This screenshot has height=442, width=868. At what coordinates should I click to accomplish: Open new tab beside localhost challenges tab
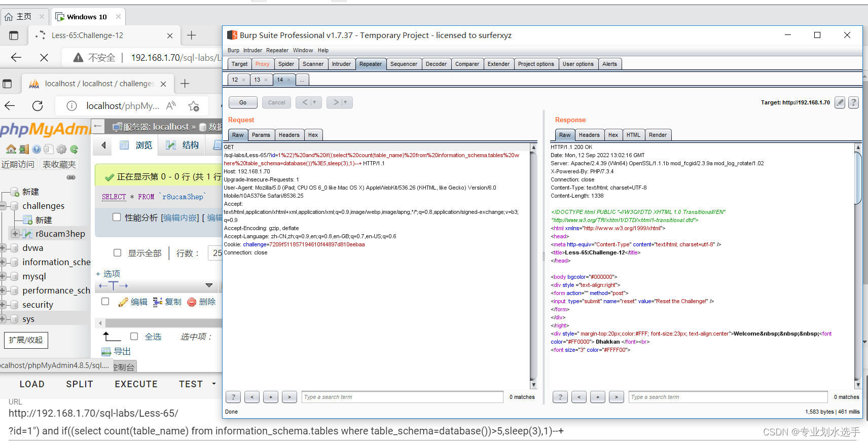(x=185, y=83)
